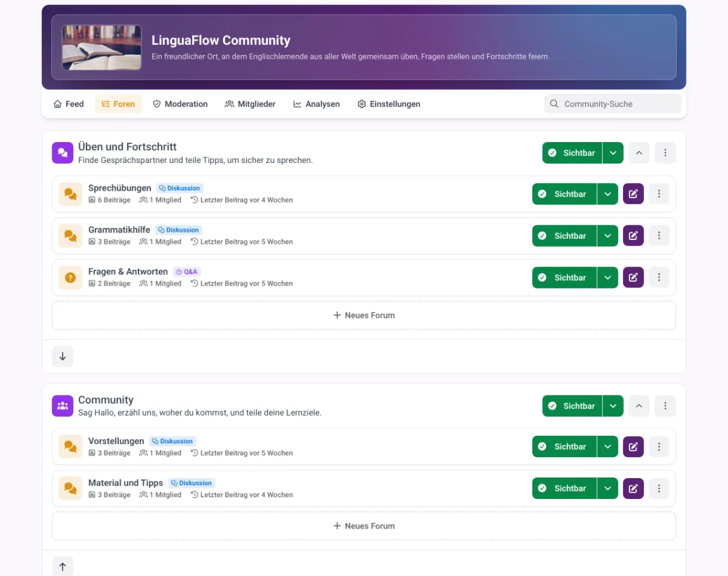Screen dimensions: 728x576
Task: Click Diskussion badge next to Vorstellungen
Action: pyautogui.click(x=173, y=441)
